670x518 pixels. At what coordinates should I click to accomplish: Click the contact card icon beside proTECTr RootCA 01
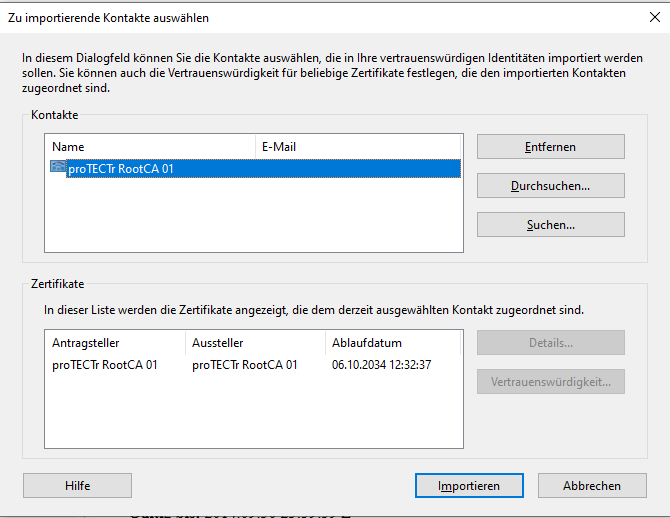58,168
